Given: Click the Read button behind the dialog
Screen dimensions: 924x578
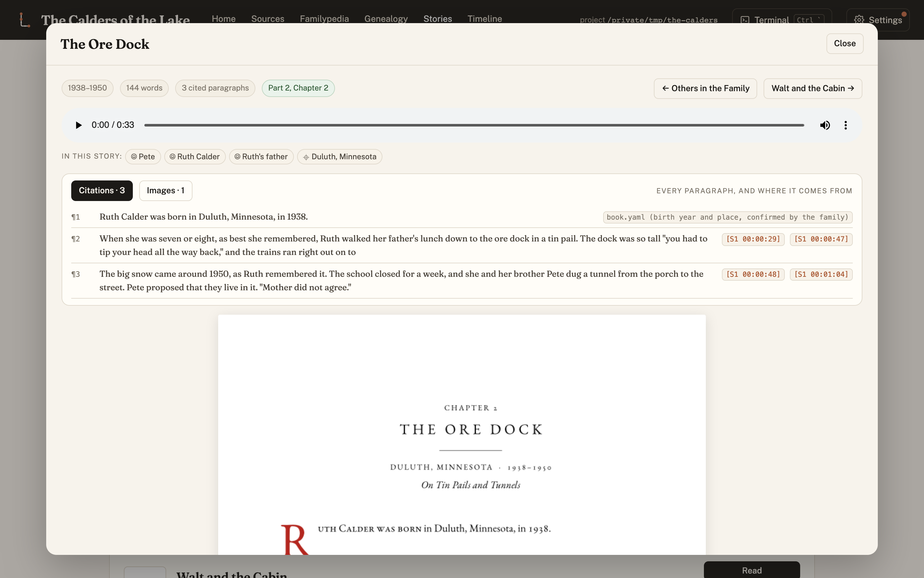Looking at the screenshot, I should click(x=752, y=570).
